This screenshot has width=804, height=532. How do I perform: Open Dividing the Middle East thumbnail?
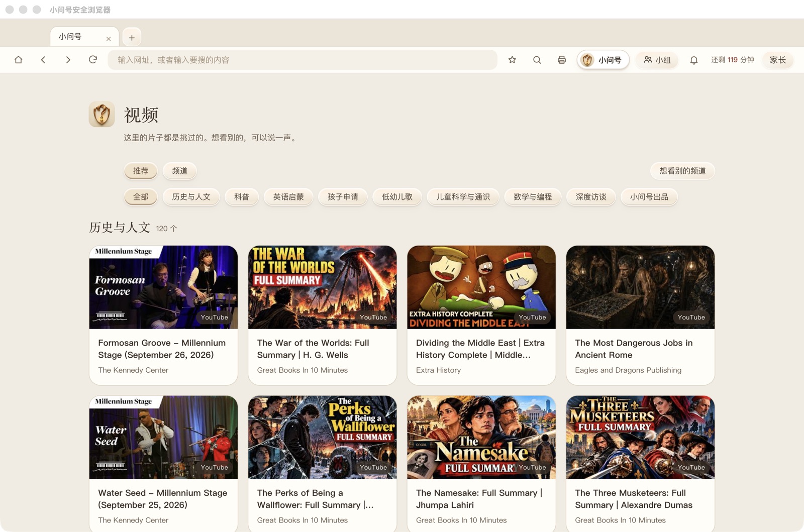click(481, 287)
